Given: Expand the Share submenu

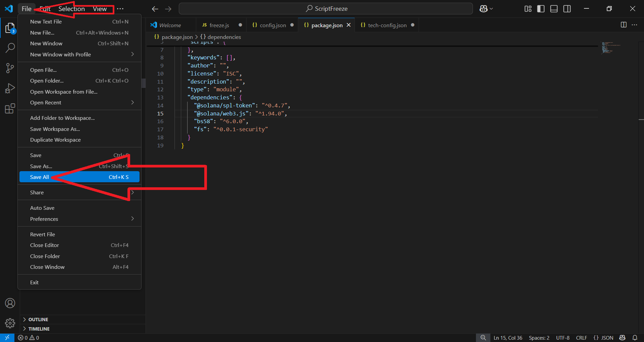Looking at the screenshot, I should coord(79,193).
